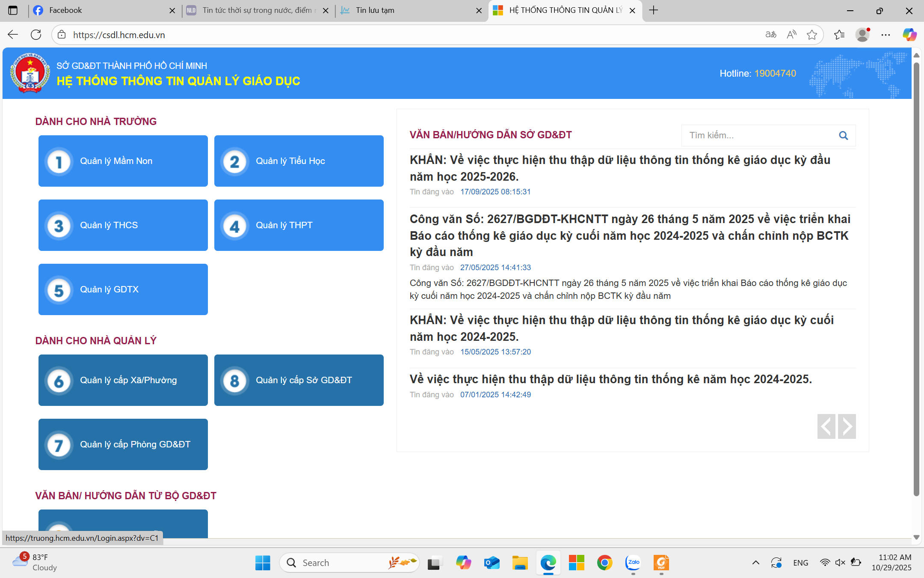Screen dimensions: 924x578
Task: Open Quản lý THCS
Action: 123,225
